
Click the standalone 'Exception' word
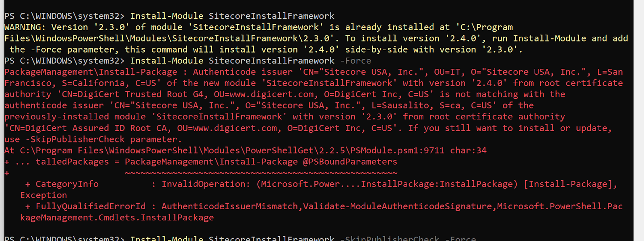pyautogui.click(x=43, y=196)
